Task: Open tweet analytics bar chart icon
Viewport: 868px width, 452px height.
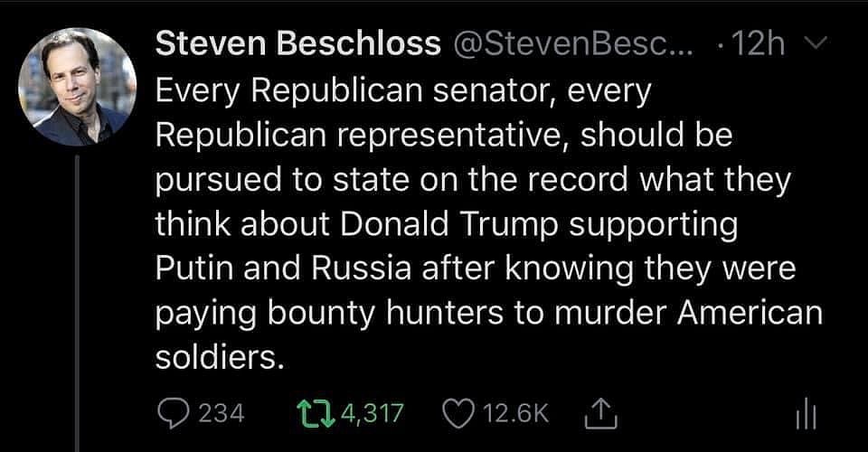Action: click(x=805, y=415)
